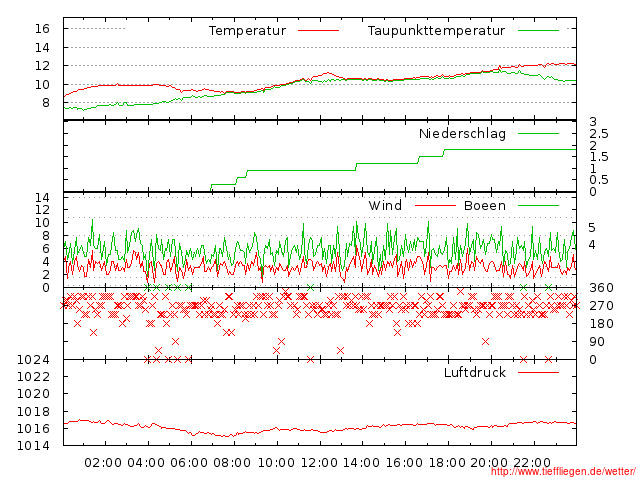This screenshot has height=480, width=640.
Task: Click the green Taupunkttemperatur legend line
Action: pyautogui.click(x=538, y=31)
